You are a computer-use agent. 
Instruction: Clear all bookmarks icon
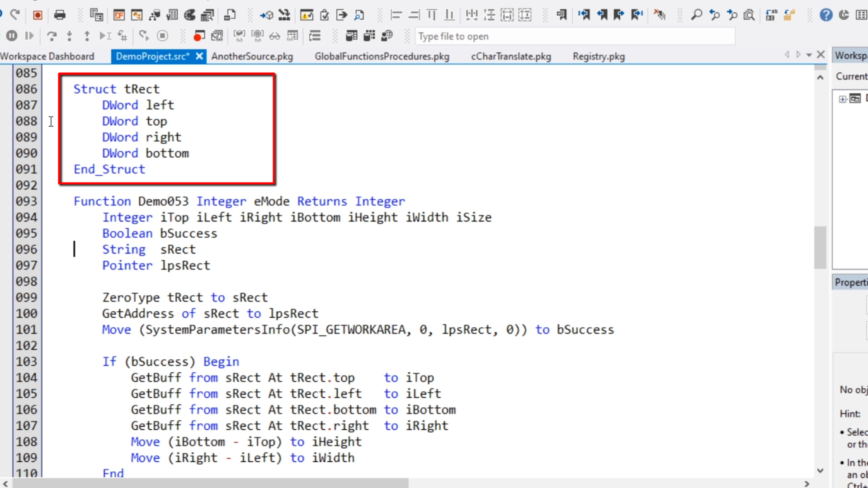tap(660, 15)
